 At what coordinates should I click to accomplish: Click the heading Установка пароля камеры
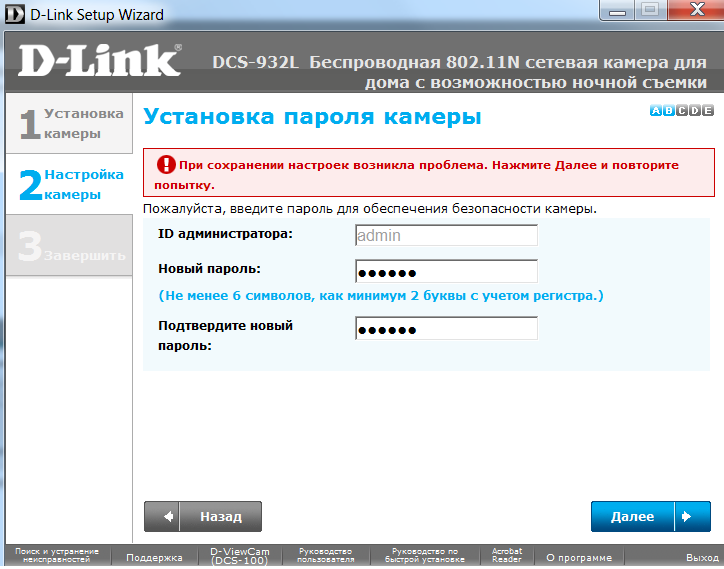[x=312, y=117]
